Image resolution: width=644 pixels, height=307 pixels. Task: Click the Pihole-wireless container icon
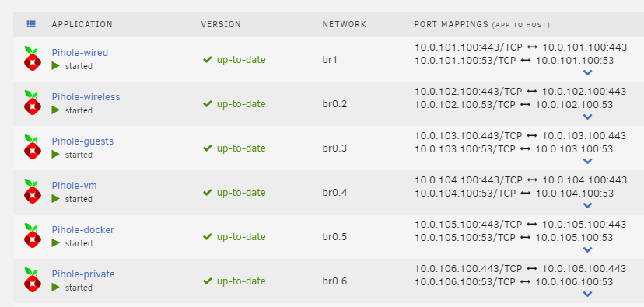33,103
